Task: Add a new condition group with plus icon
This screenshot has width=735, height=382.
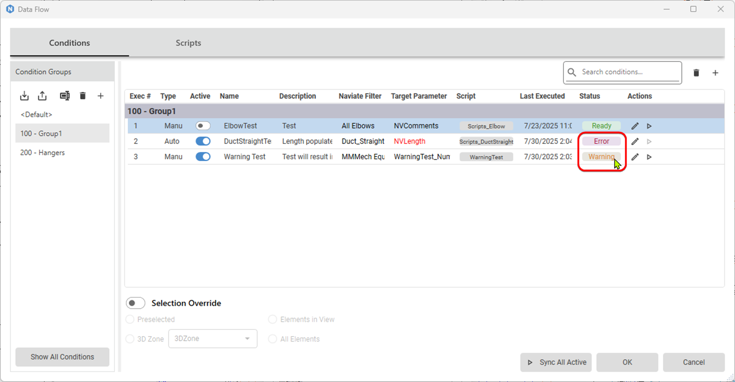Action: (x=100, y=96)
